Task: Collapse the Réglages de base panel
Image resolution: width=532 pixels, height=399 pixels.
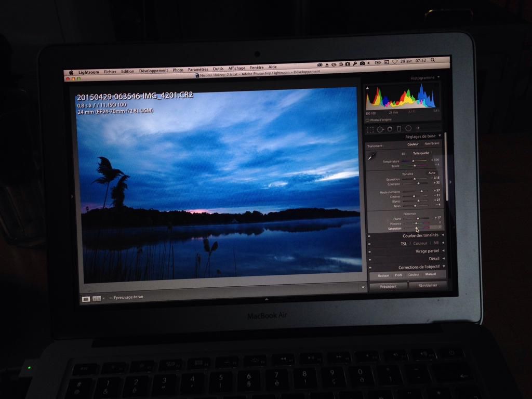Action: tap(440, 137)
